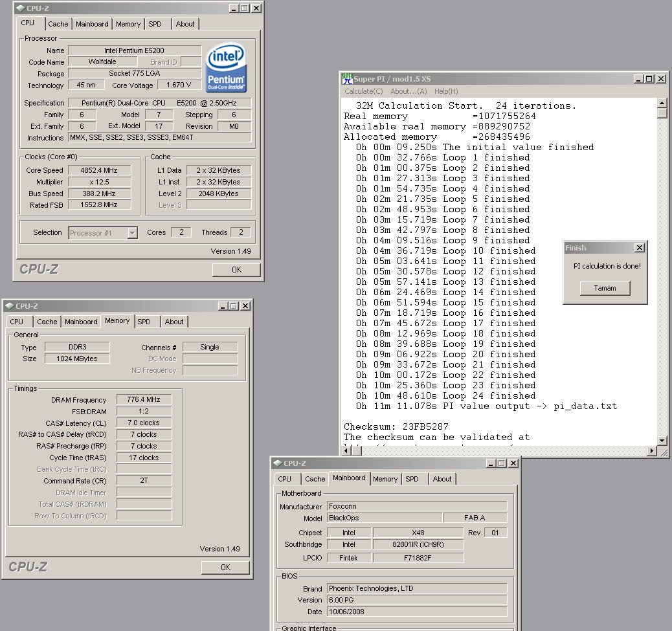Image resolution: width=672 pixels, height=631 pixels.
Task: Select the Cache tab in the Mainboard CPU-Z window
Action: (x=315, y=479)
